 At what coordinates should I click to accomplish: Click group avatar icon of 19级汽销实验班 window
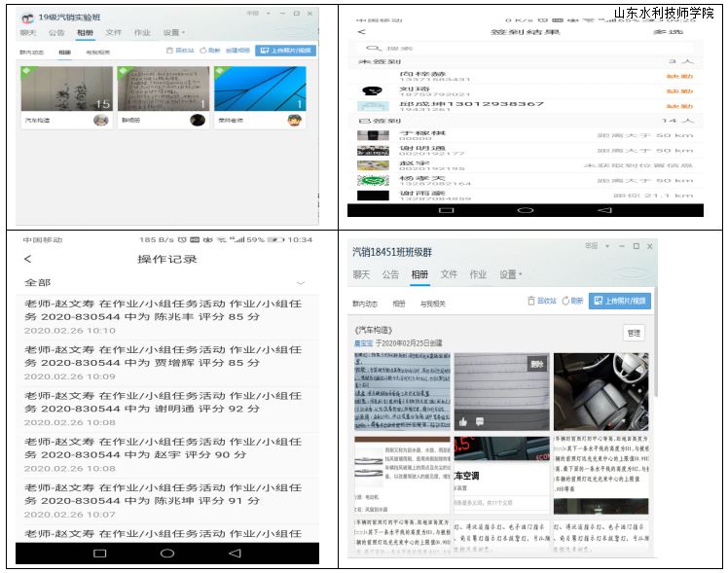27,18
